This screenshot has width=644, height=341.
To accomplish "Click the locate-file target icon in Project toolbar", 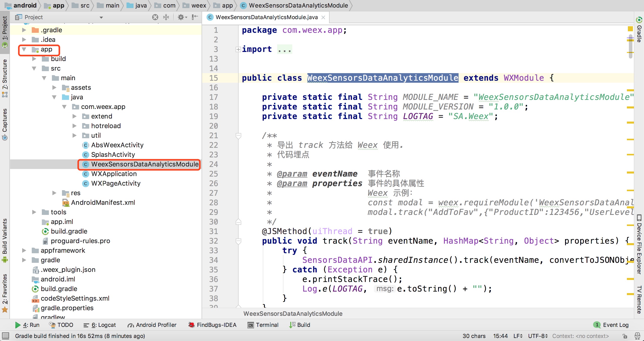I will click(155, 17).
